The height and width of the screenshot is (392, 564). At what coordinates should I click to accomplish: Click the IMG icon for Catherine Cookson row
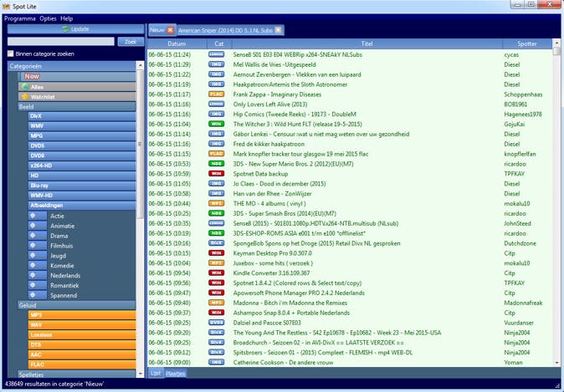pyautogui.click(x=216, y=362)
